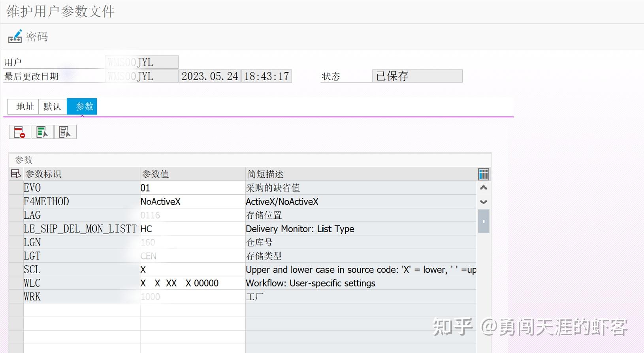This screenshot has width=644, height=353.
Task: Select the WRK parameter ID cell
Action: [x=81, y=297]
